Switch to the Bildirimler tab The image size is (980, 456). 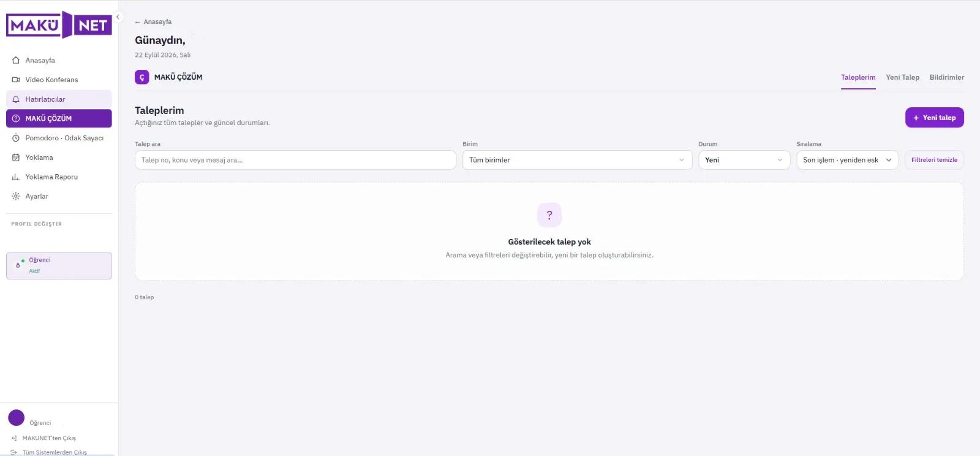(x=946, y=77)
